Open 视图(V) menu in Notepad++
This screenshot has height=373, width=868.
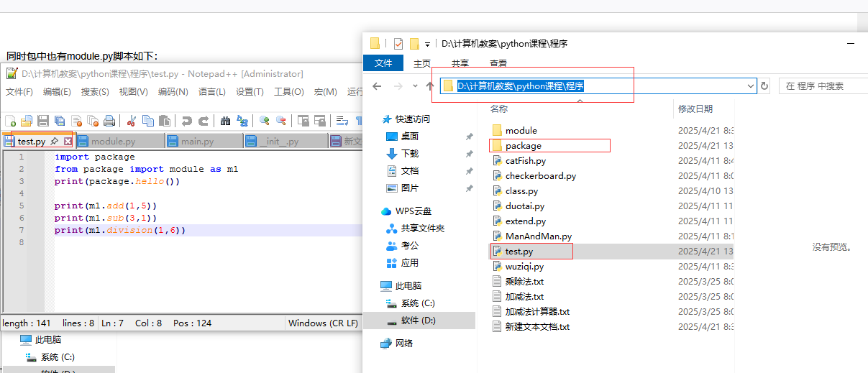pos(134,92)
